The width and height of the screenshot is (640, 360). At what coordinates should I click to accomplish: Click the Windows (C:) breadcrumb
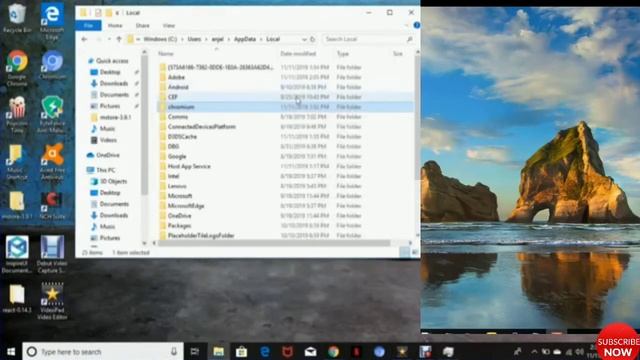160,39
